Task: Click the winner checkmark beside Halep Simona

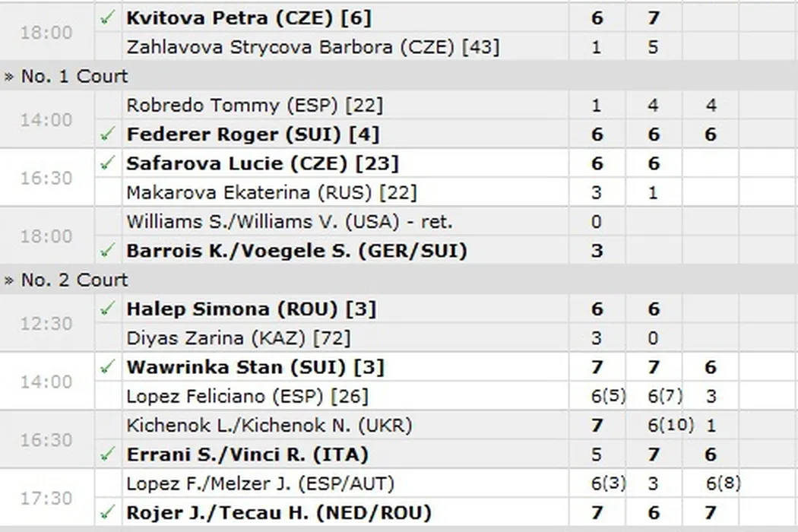Action: pyautogui.click(x=108, y=309)
